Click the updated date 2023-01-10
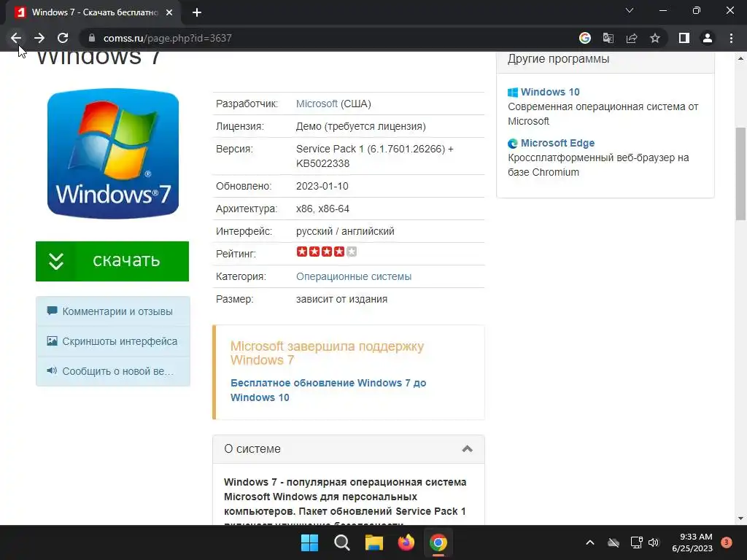 (x=322, y=186)
